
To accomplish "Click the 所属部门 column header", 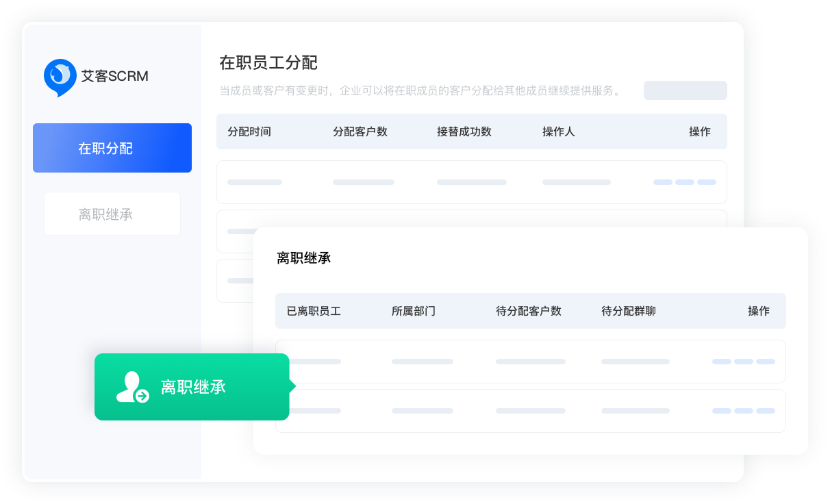I will (414, 311).
